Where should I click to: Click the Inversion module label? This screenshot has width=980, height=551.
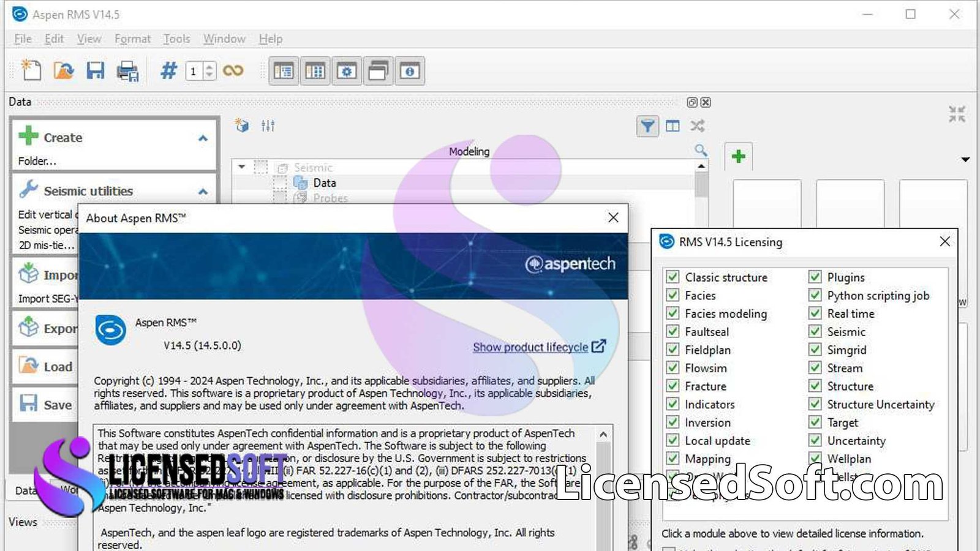(707, 422)
